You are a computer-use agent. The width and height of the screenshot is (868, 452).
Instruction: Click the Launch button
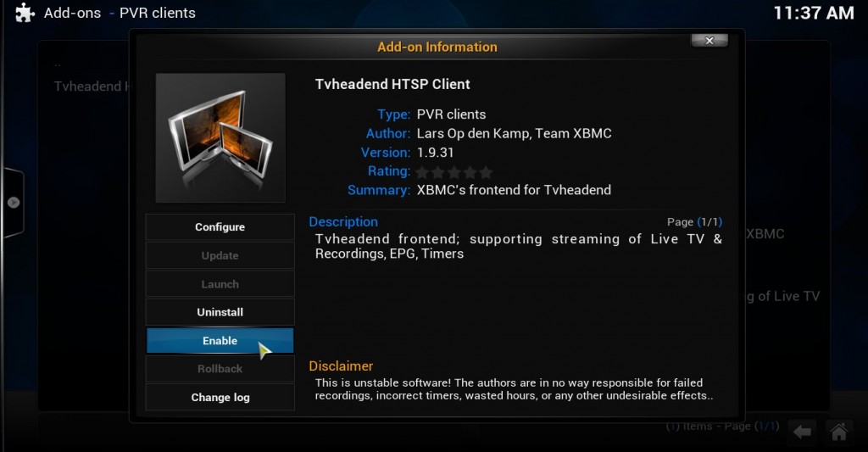point(220,284)
